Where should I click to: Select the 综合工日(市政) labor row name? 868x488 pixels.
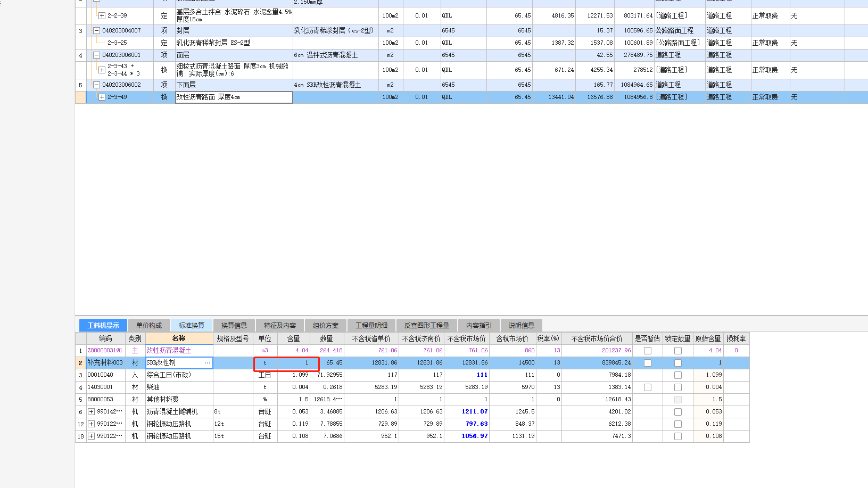pyautogui.click(x=179, y=375)
